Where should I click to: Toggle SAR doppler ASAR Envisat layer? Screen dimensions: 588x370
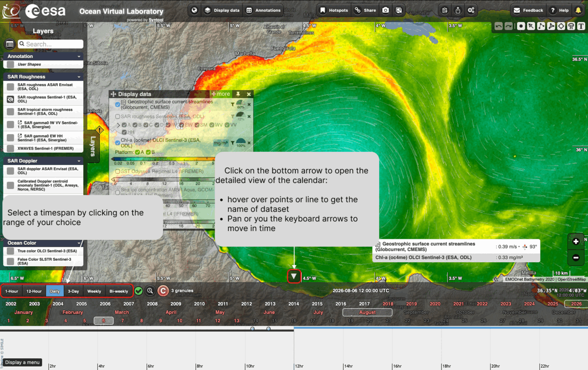[x=10, y=171]
